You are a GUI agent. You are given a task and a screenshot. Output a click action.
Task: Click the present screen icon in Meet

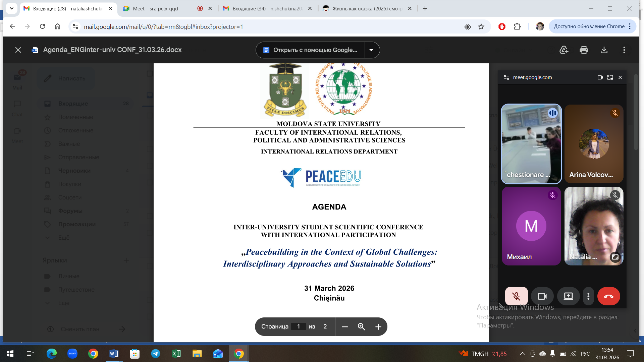568,296
